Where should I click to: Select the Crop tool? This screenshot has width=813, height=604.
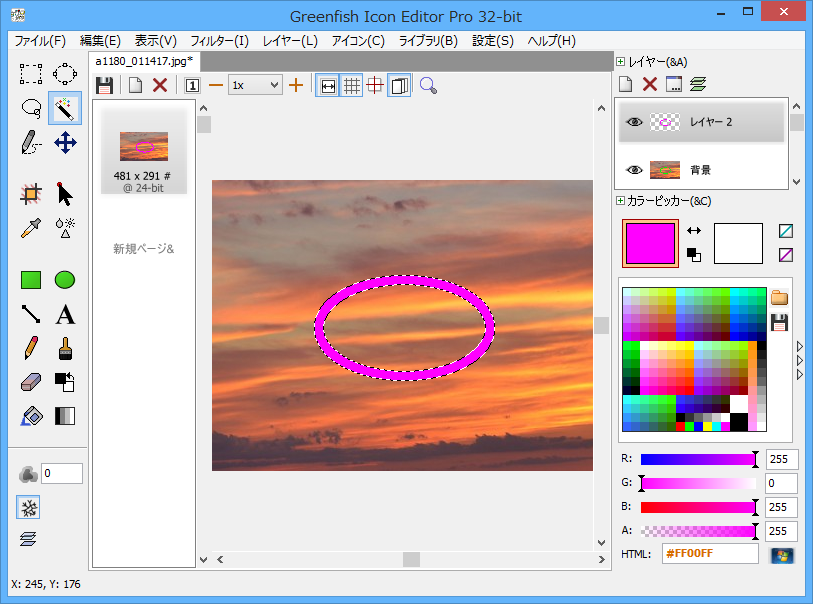31,194
